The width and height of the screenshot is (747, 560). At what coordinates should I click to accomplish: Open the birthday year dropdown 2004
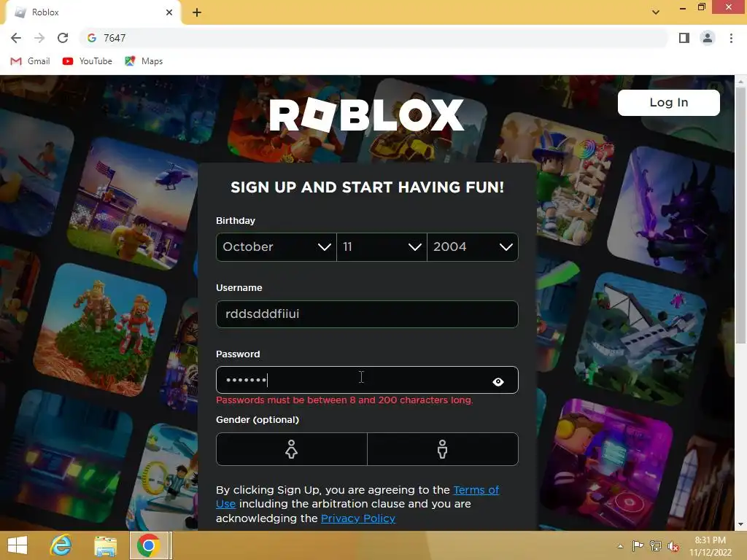tap(473, 246)
